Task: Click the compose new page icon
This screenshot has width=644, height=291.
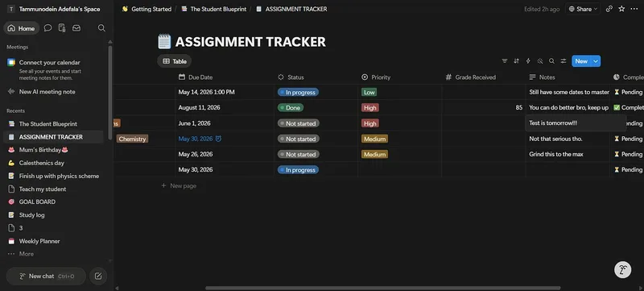Action: (98, 276)
